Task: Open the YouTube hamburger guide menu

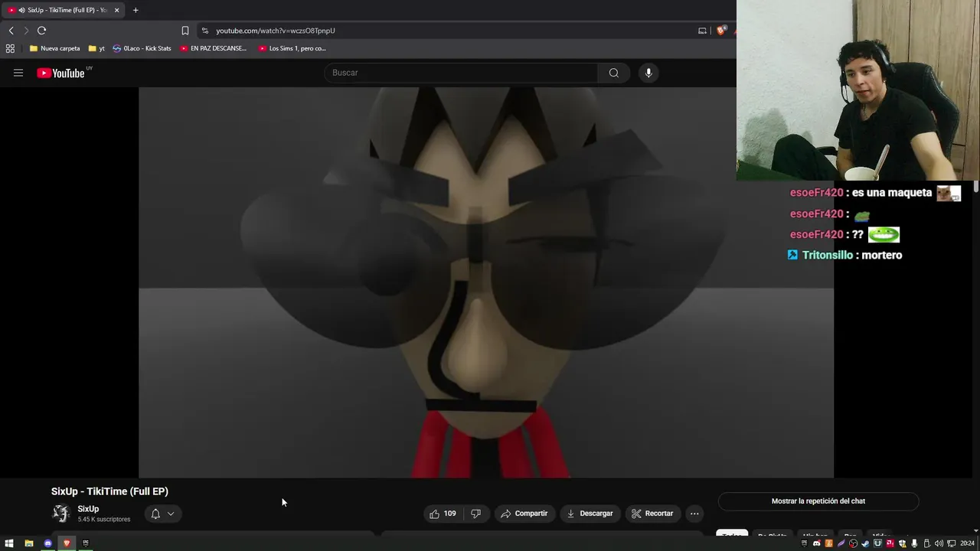Action: click(18, 73)
